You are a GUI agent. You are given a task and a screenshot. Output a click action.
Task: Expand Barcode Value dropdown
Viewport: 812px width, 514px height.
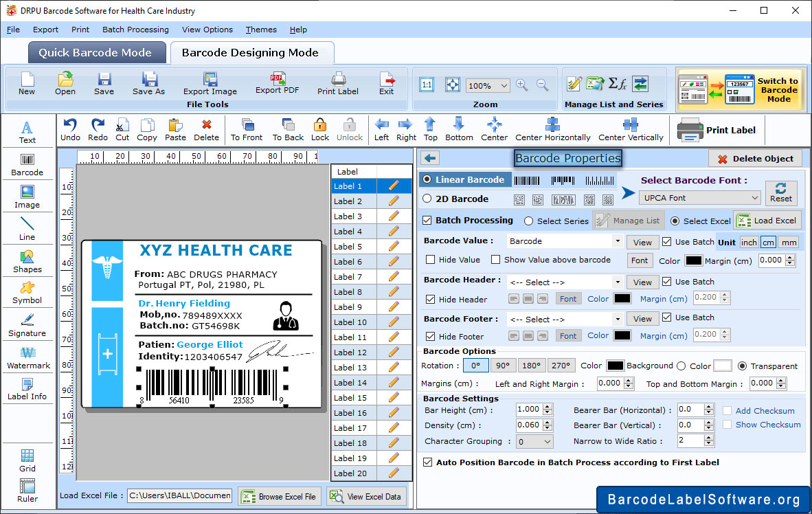click(x=618, y=241)
